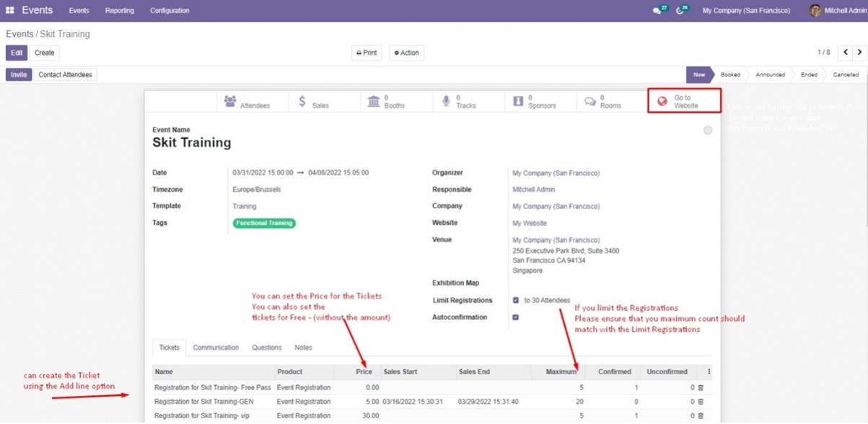This screenshot has width=868, height=424.
Task: Open the apps grid menu icon
Action: [x=10, y=11]
